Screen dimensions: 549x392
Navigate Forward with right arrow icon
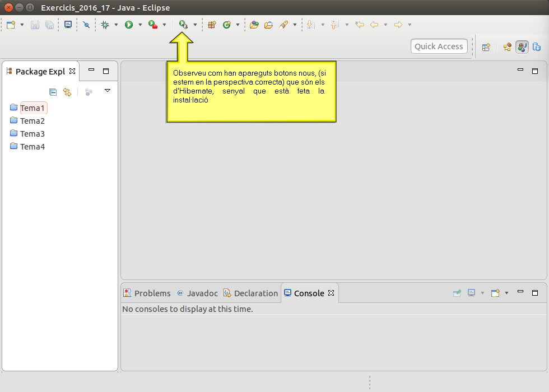(398, 25)
